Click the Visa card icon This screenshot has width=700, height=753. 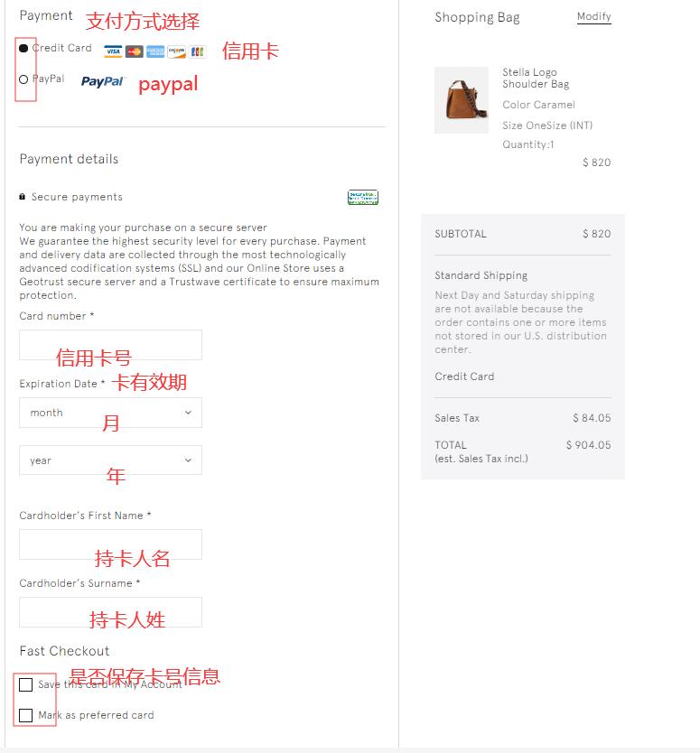[x=113, y=51]
